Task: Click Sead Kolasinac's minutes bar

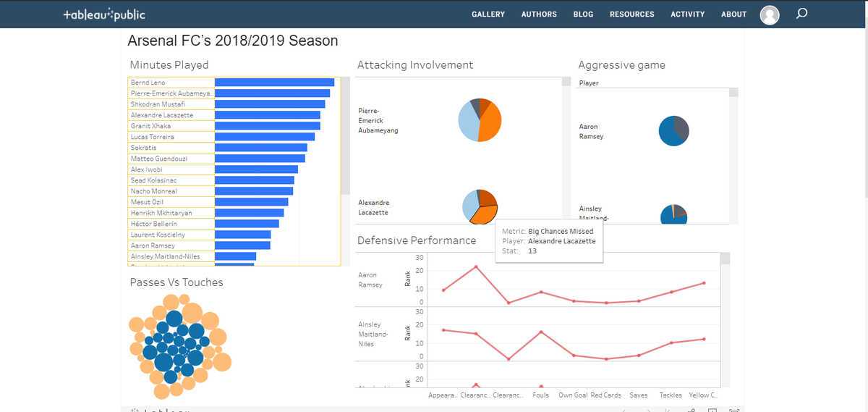Action: pos(255,180)
